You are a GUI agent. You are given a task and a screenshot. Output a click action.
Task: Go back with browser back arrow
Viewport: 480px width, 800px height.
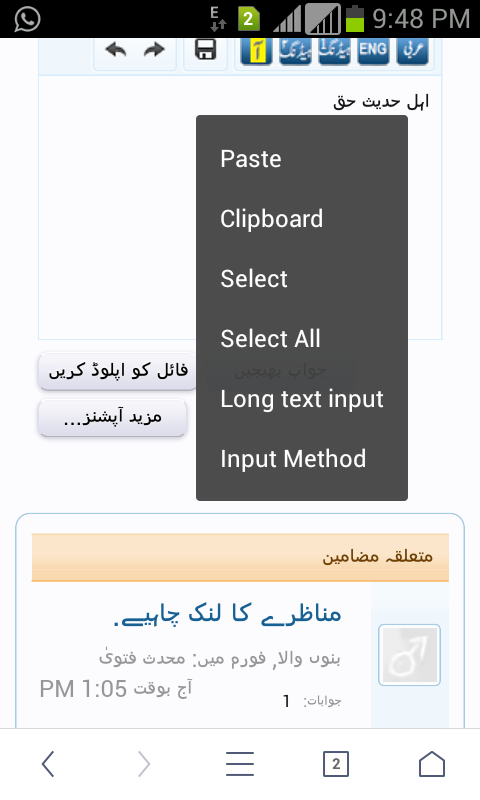[x=48, y=764]
